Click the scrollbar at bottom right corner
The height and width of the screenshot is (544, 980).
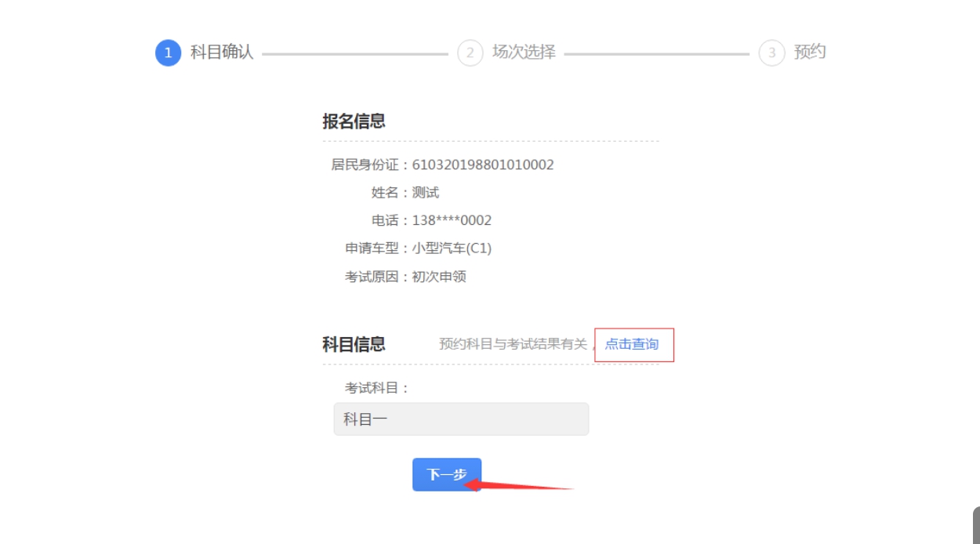pos(976,525)
